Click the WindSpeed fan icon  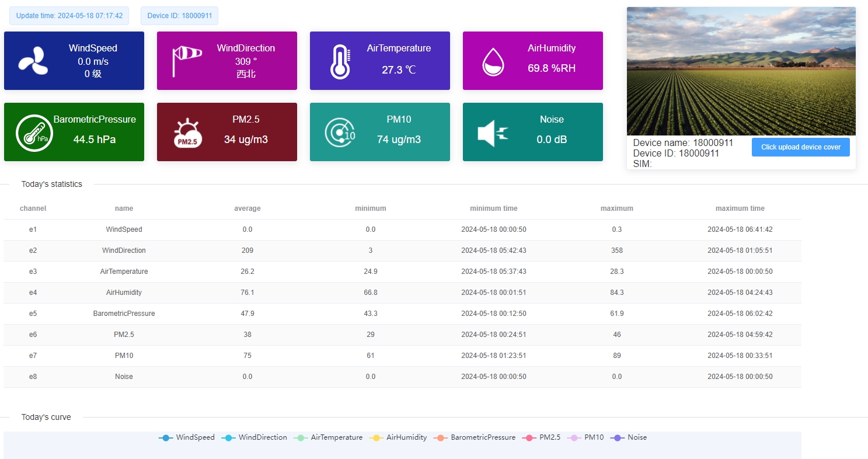click(33, 61)
